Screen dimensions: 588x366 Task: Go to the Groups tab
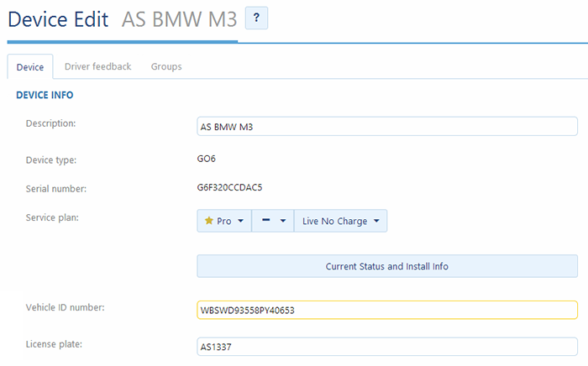coord(166,67)
